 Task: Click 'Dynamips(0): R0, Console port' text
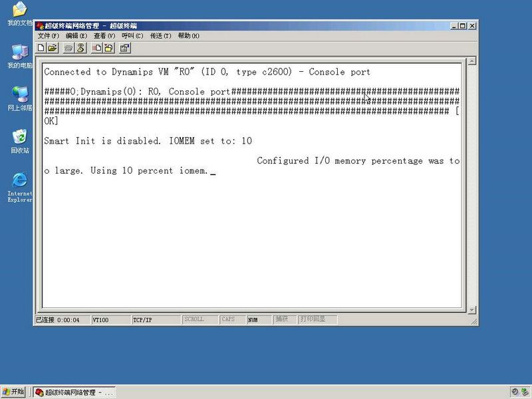(156, 92)
